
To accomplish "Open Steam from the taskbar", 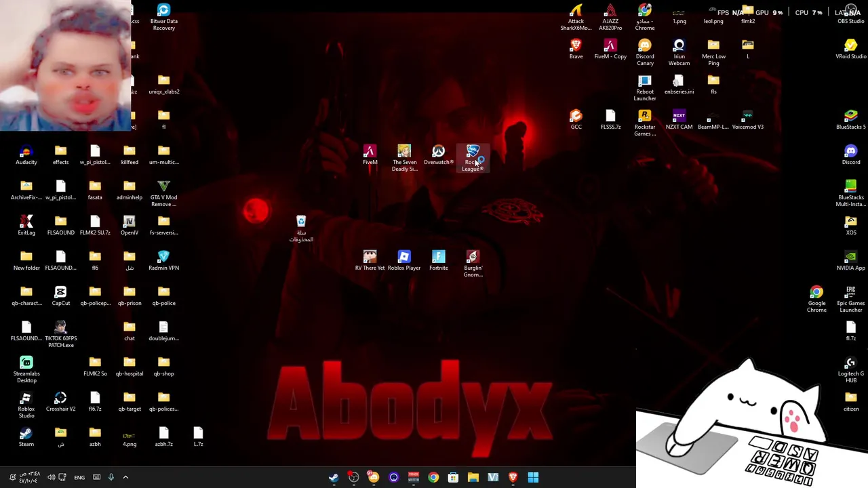I will 334,477.
